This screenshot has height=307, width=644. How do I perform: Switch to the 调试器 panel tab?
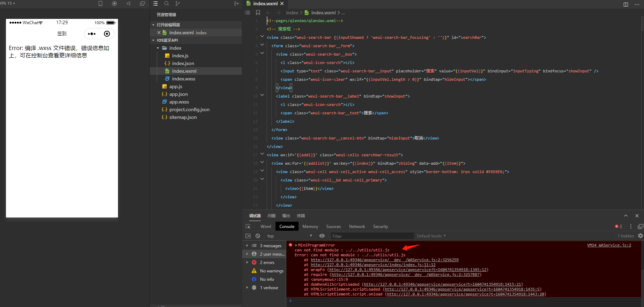point(255,216)
